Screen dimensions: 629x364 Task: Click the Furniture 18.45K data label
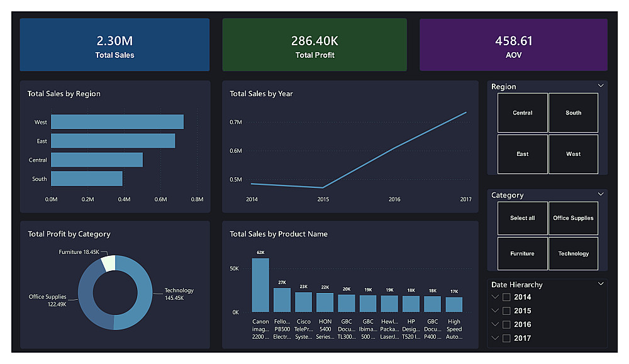click(79, 252)
